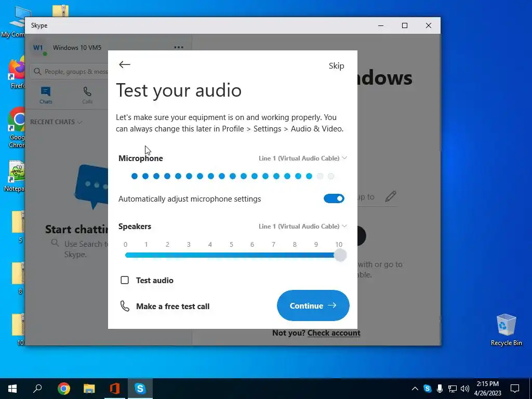Screen dimensions: 532x399
Task: Select the desktop archive labeled 10
Action: click(x=19, y=329)
